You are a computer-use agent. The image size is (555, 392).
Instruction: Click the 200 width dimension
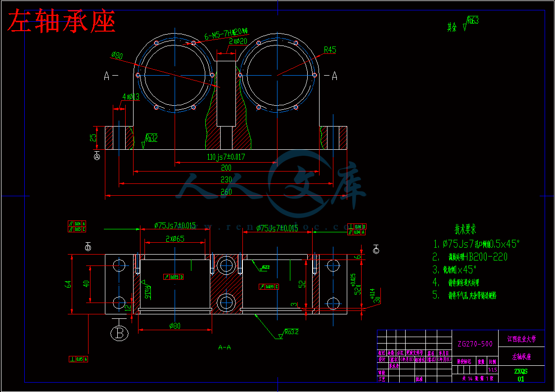[x=226, y=168]
